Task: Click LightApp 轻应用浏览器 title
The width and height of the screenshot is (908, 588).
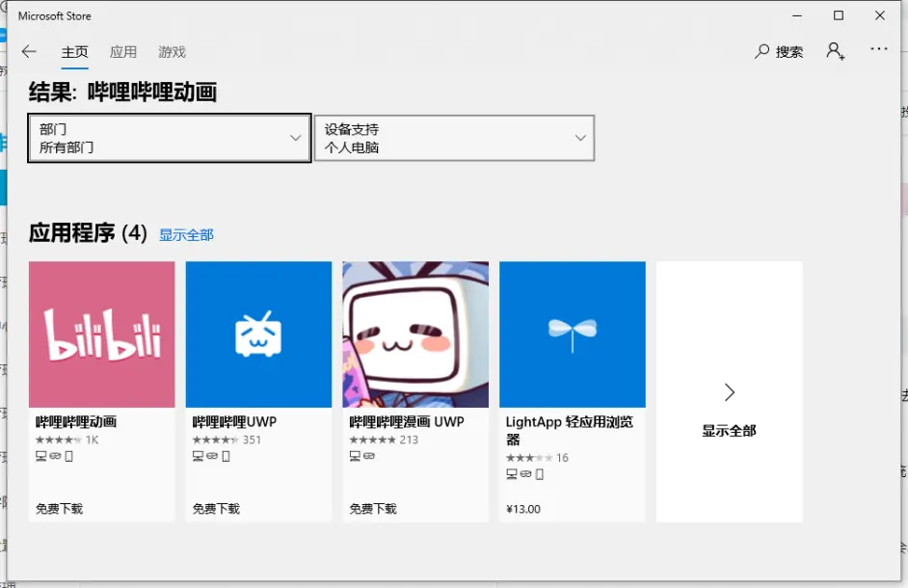Action: click(570, 431)
